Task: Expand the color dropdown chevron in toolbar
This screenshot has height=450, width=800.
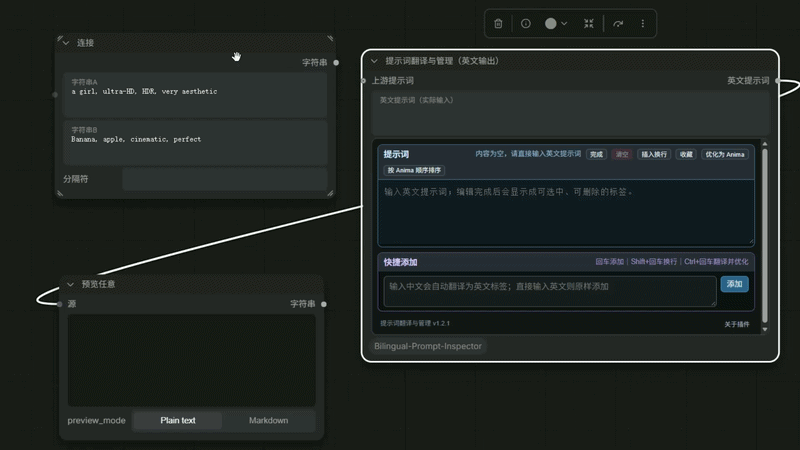Action: (x=564, y=23)
